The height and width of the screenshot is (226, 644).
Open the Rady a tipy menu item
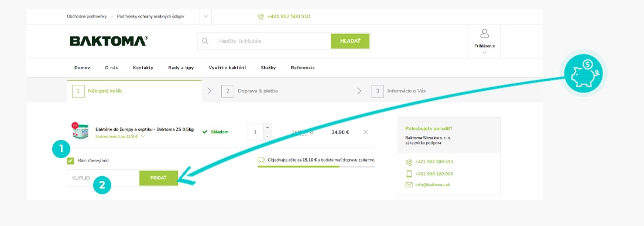coord(181,68)
